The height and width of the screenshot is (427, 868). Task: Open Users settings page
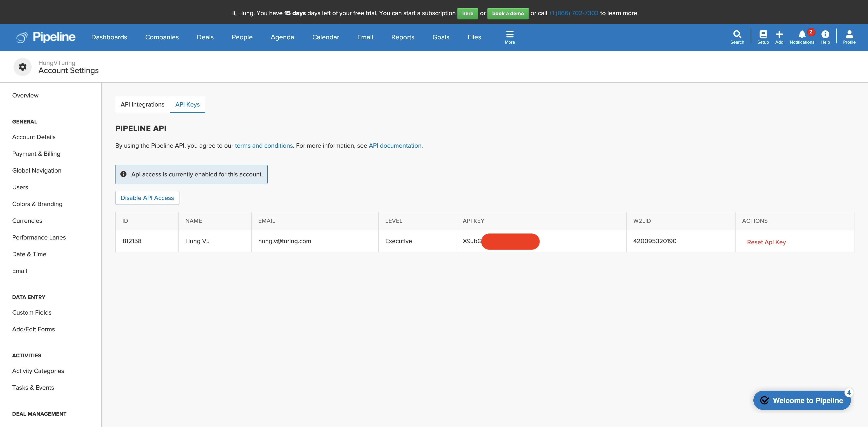pos(20,187)
